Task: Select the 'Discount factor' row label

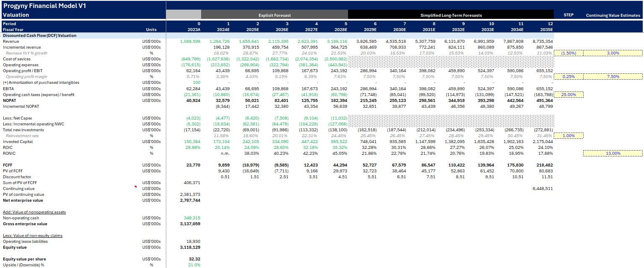Action: [x=16, y=177]
